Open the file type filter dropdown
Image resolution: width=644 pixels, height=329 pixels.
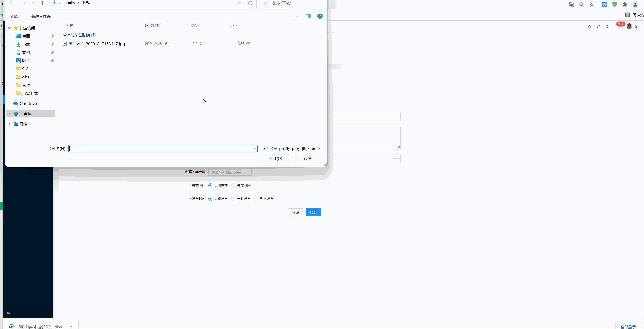[291, 149]
